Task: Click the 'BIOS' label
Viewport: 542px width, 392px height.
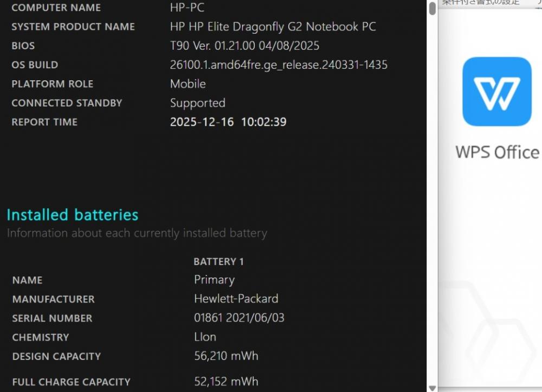Action: pos(23,46)
